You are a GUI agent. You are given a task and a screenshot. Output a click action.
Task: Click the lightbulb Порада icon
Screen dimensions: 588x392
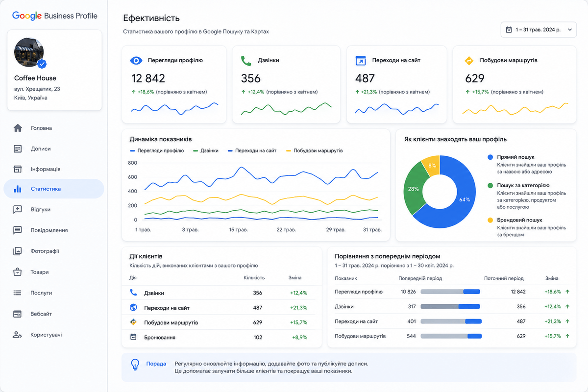(x=135, y=365)
